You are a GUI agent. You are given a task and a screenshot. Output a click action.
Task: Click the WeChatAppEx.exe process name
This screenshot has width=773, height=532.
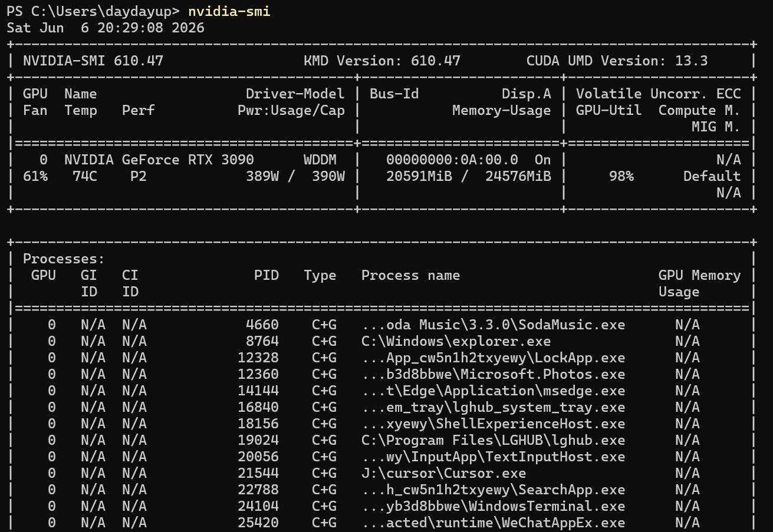pos(493,523)
